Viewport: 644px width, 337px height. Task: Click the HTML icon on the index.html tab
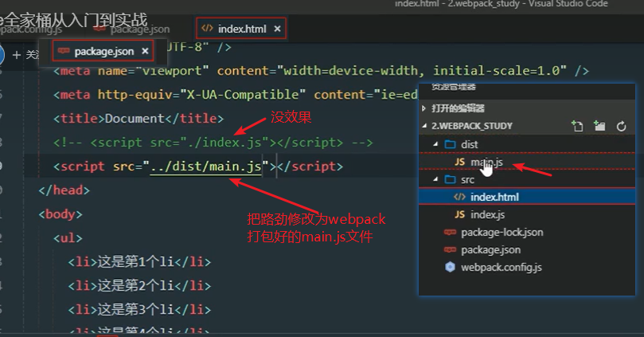[x=207, y=29]
